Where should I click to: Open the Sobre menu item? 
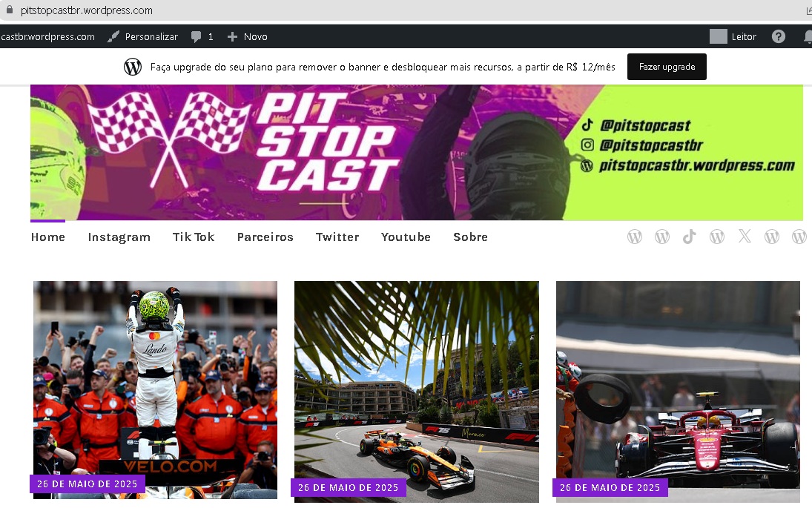coord(470,237)
